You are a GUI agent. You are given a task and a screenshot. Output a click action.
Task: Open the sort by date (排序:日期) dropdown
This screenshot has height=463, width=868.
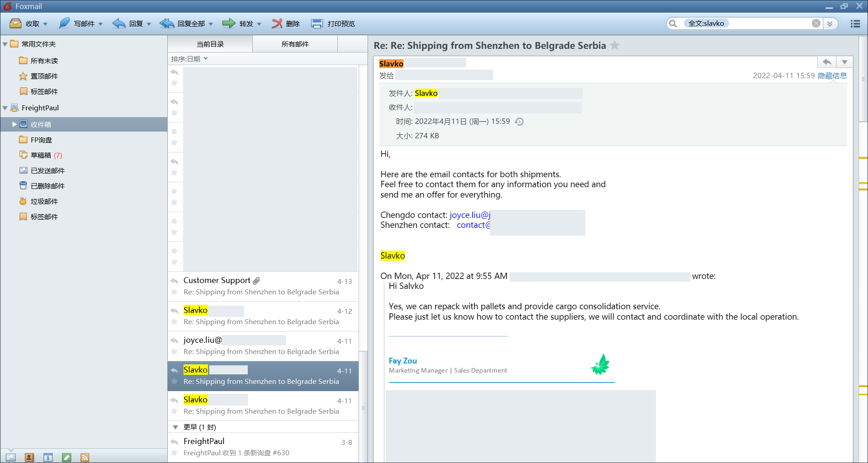tap(189, 59)
